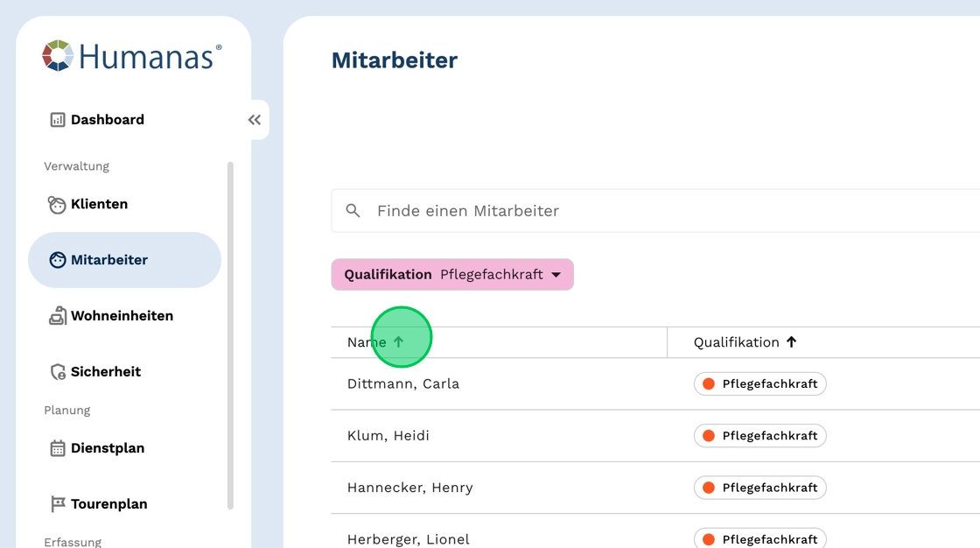Click the Wohneinheiten bed icon
The width and height of the screenshot is (980, 548).
tap(58, 316)
